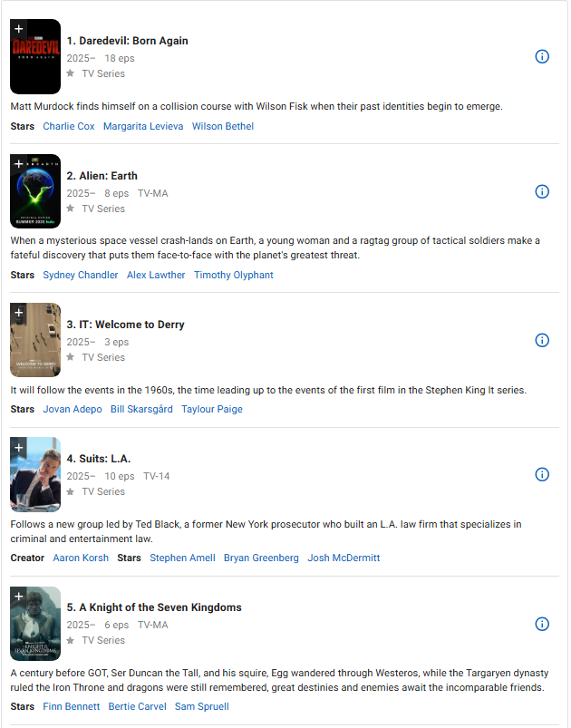This screenshot has height=728, width=571.
Task: Show info icon for IT: Welcome to Derry
Action: click(542, 340)
